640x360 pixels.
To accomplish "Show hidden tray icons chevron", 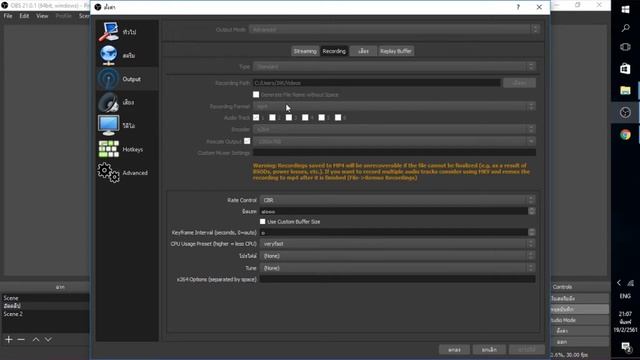I will 619,282.
